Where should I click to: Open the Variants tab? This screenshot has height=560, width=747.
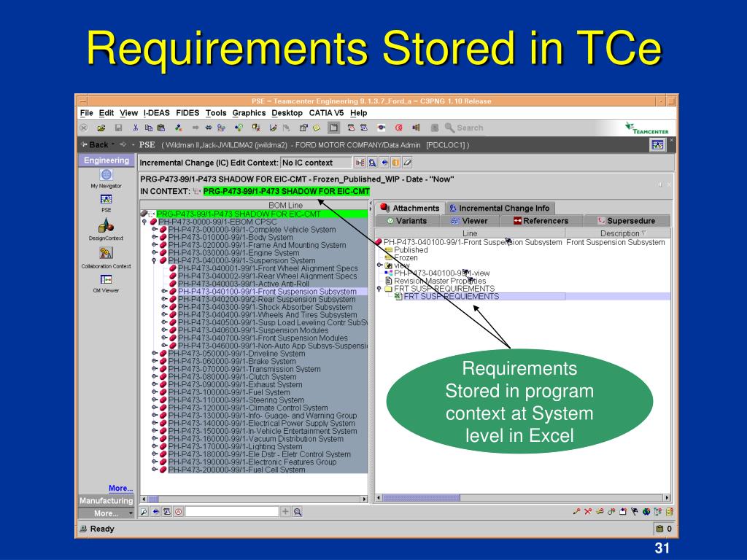click(406, 221)
